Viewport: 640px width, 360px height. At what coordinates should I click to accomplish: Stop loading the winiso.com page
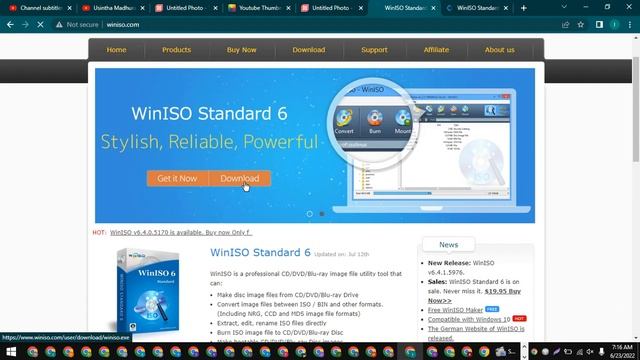40,24
